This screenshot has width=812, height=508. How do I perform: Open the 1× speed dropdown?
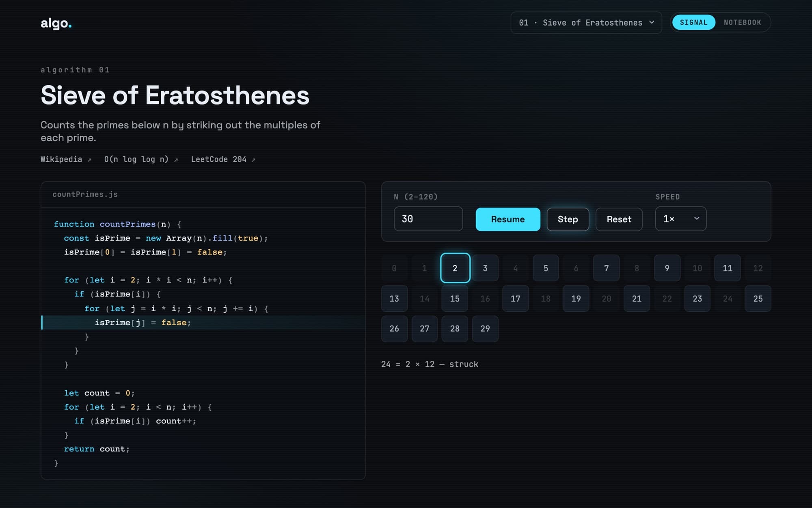pos(681,219)
